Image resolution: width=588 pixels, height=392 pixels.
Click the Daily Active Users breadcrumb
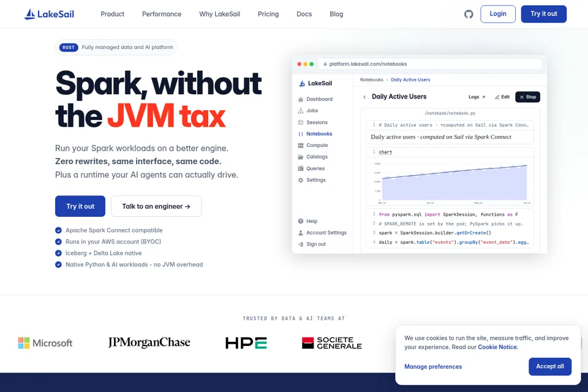tap(410, 80)
